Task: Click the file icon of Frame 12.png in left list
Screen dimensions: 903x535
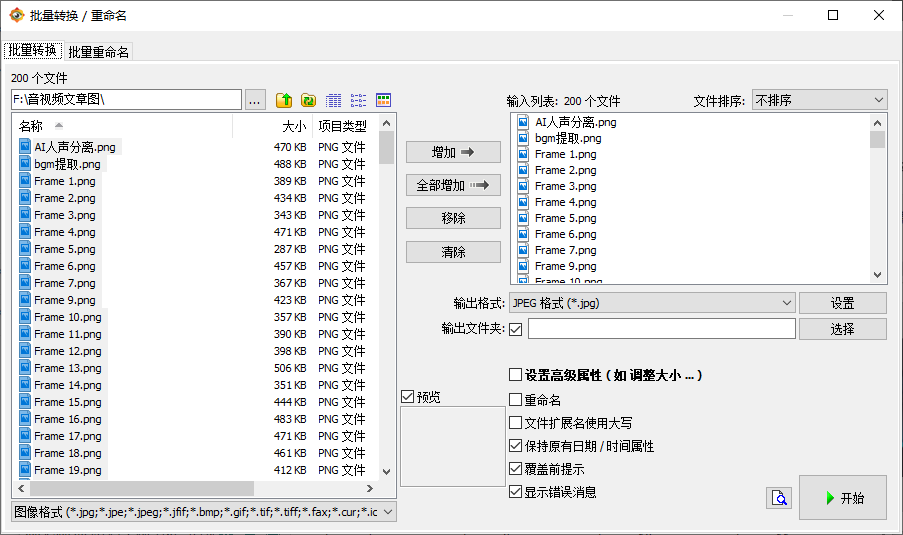Action: (25, 351)
